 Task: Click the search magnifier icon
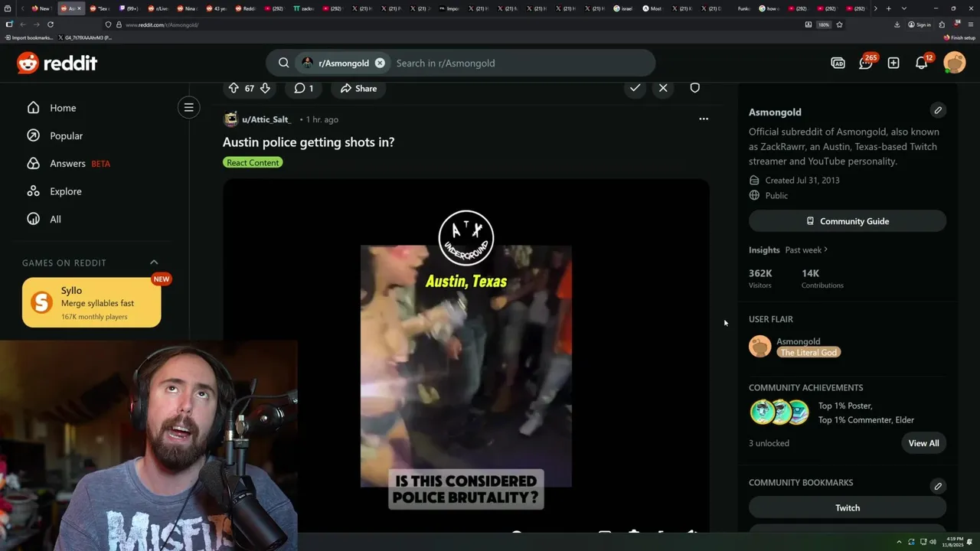[x=283, y=63]
